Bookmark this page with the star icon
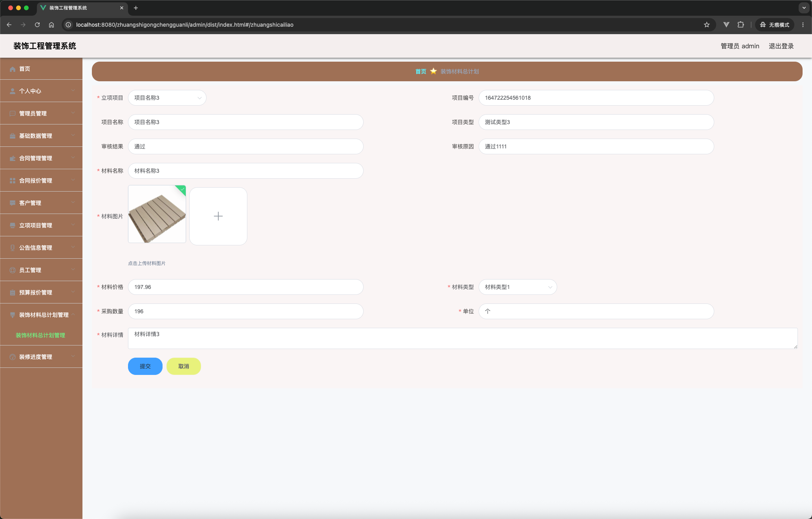Screen dimensions: 812x519 (x=707, y=25)
